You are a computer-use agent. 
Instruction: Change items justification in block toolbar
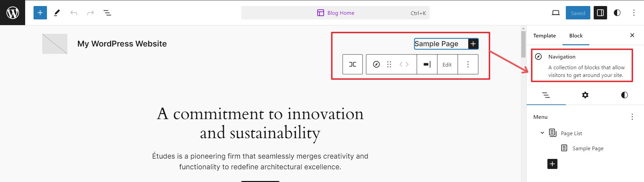point(427,64)
